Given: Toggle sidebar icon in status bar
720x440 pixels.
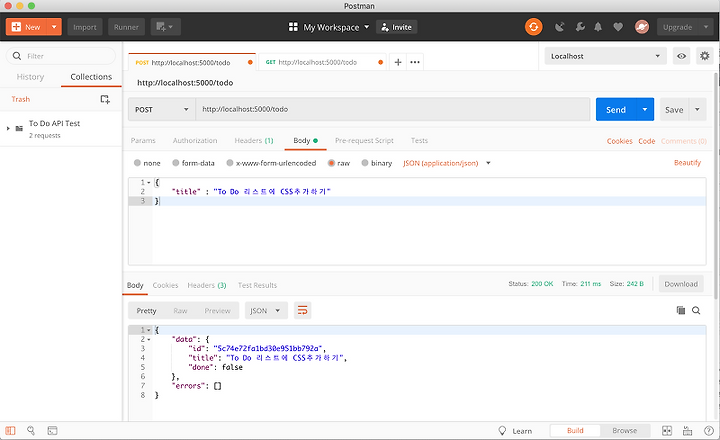Looking at the screenshot, I should coord(10,430).
